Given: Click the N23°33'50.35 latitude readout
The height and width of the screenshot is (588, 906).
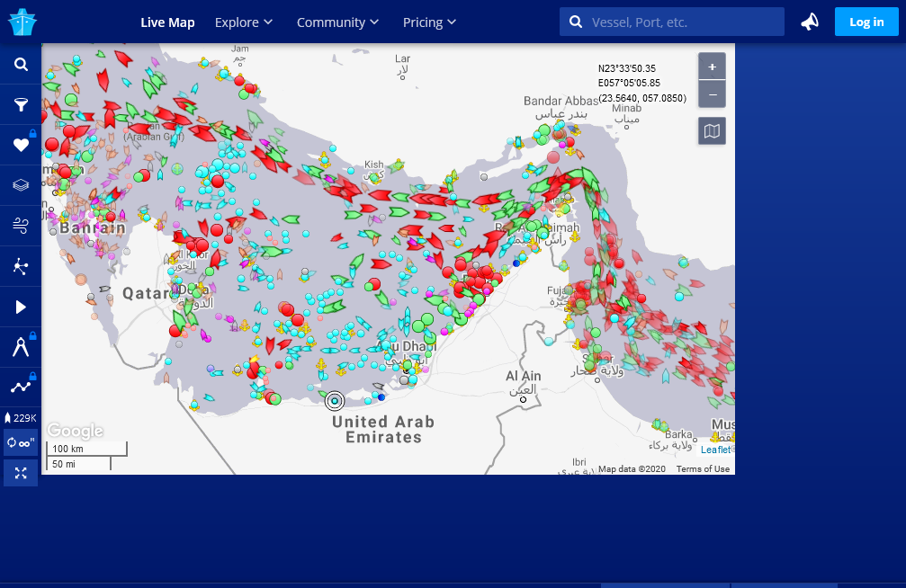Looking at the screenshot, I should click(x=627, y=68).
